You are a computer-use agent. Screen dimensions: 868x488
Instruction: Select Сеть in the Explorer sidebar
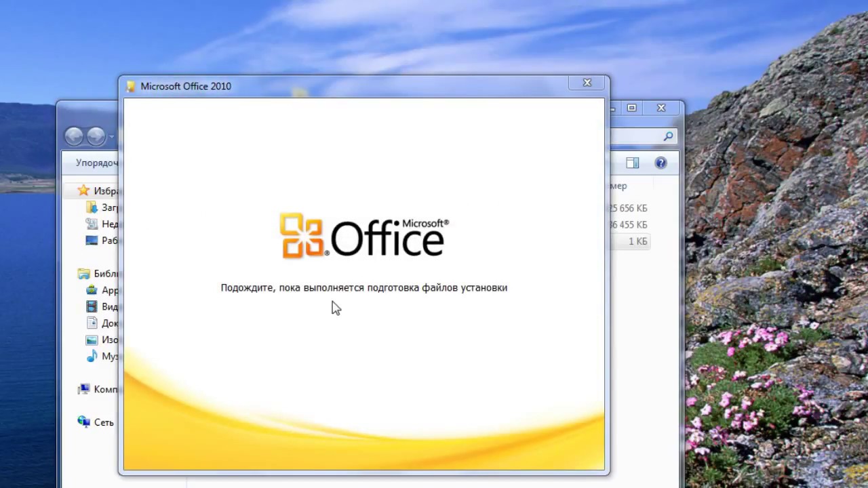tap(96, 422)
